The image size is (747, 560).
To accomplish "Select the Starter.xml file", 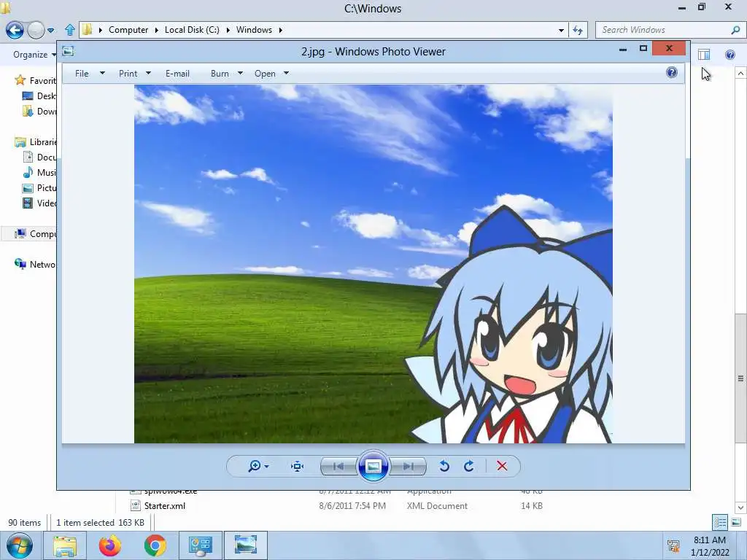I will coord(164,506).
